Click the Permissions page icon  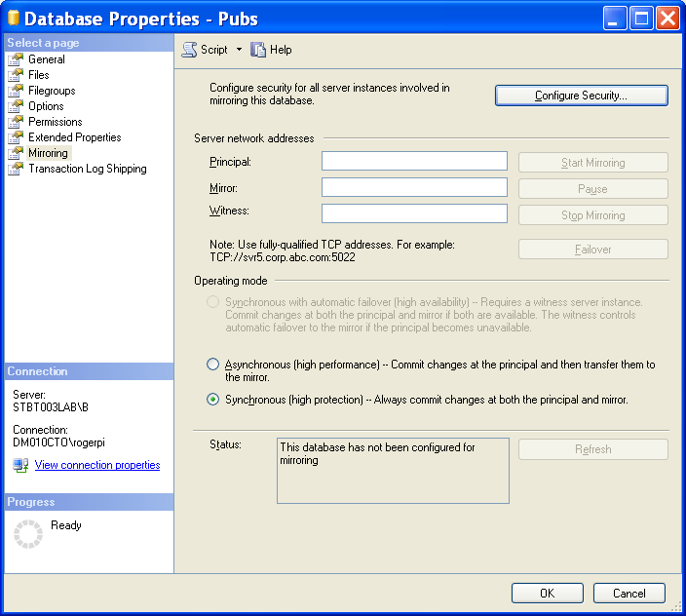16,122
